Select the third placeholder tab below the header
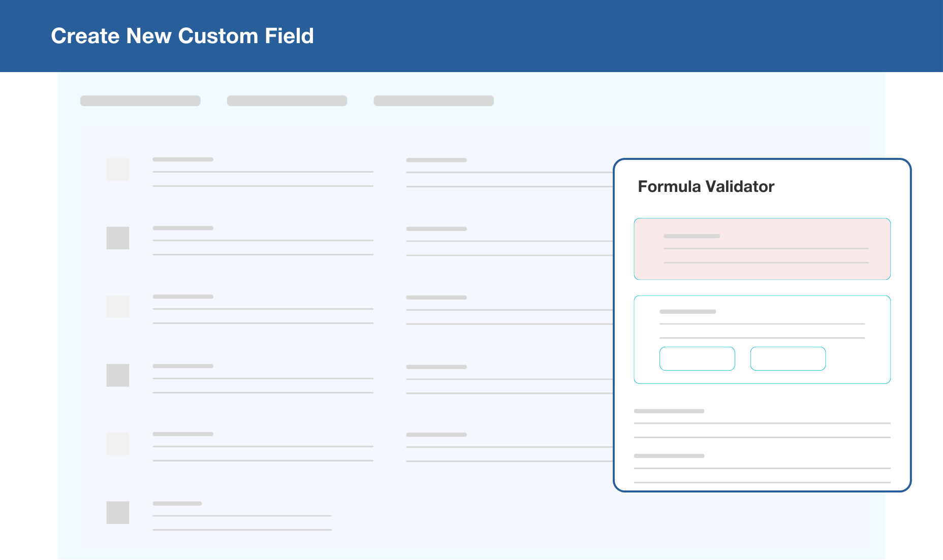943x560 pixels. tap(433, 101)
